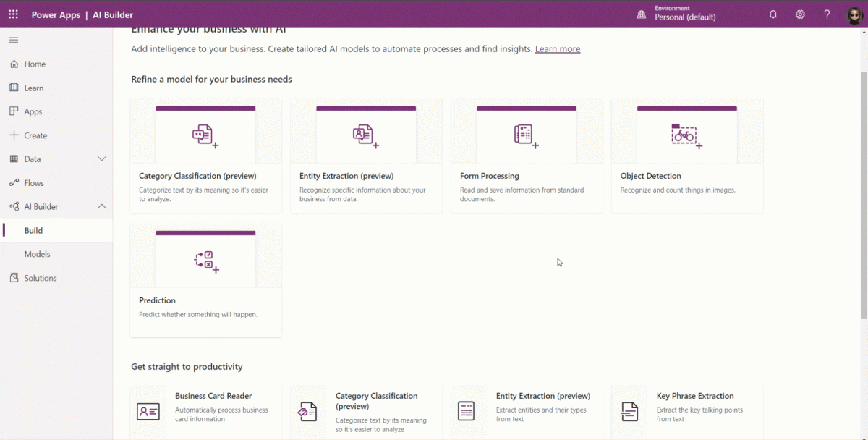
Task: Click the page vertical scrollbar
Action: (864, 195)
